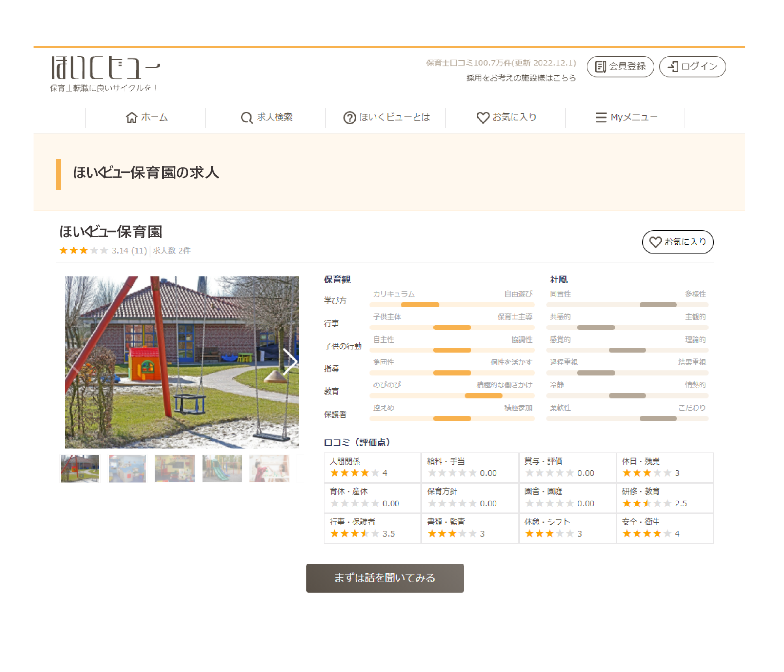Click the 冷静-情熱的 slider bar

[627, 396]
